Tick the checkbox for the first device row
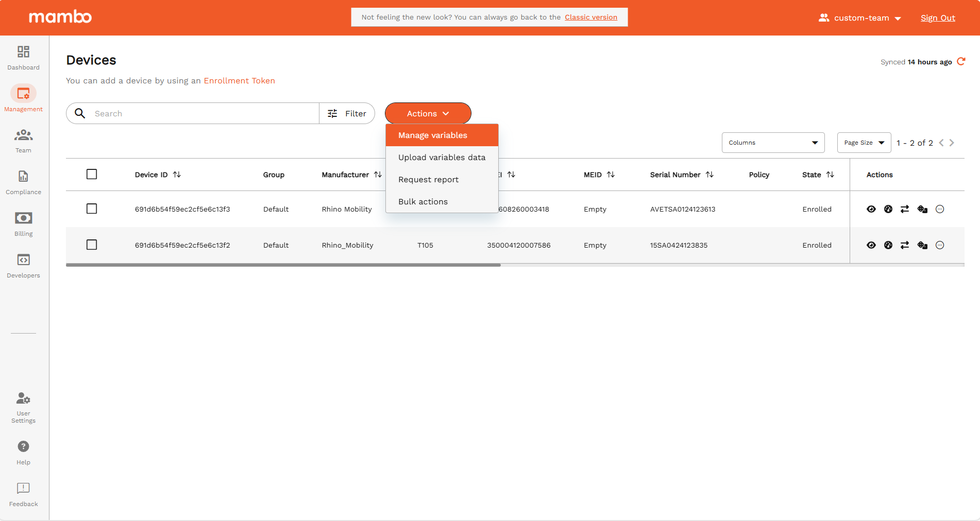The image size is (980, 521). 92,209
